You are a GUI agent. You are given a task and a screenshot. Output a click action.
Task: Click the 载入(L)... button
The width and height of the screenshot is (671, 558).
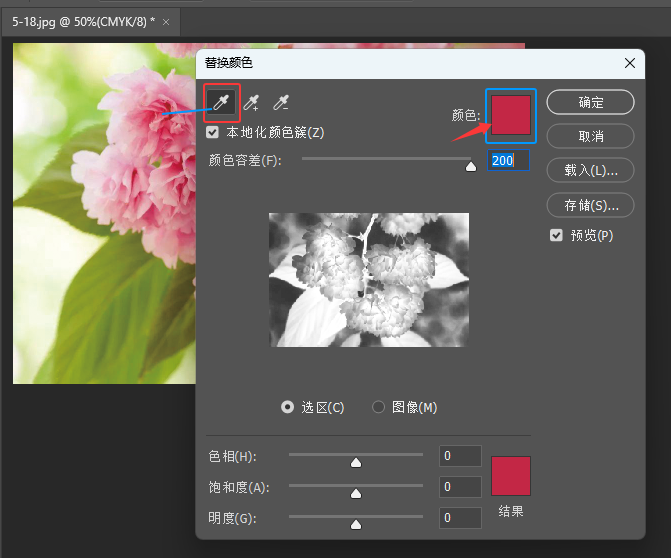590,170
